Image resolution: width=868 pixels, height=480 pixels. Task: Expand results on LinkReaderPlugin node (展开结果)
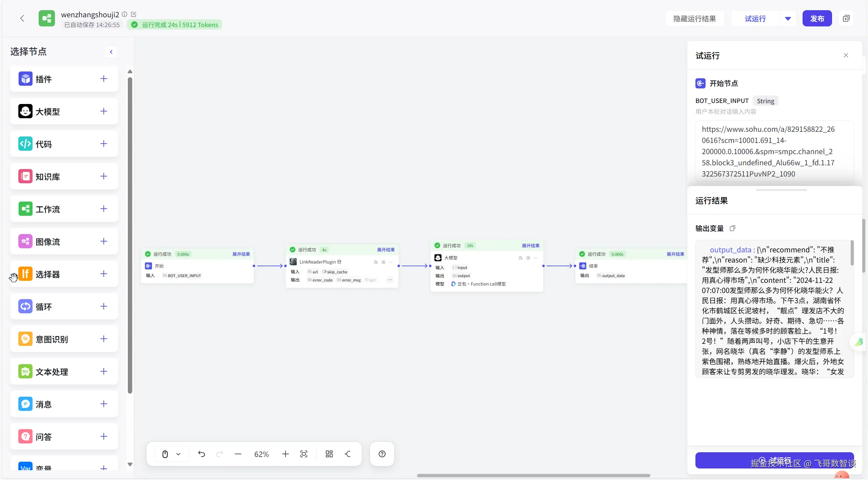(x=386, y=250)
